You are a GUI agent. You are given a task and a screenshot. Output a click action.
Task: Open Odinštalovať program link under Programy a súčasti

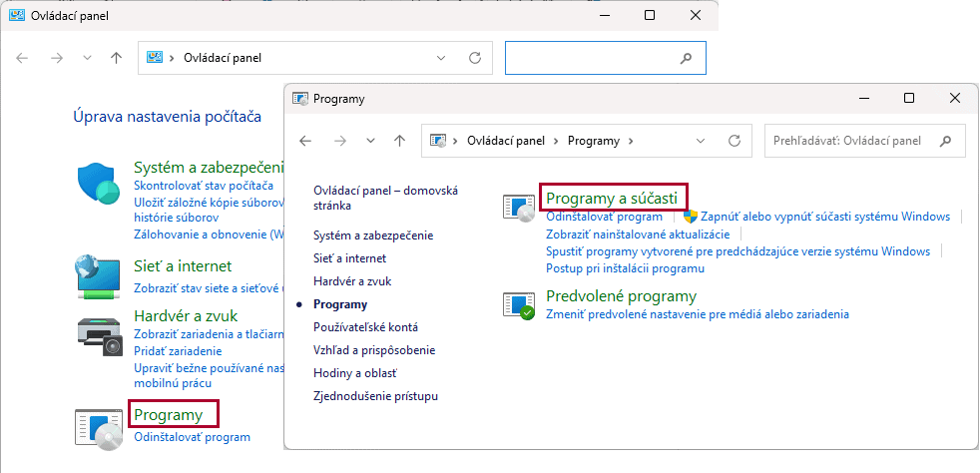pyautogui.click(x=604, y=217)
